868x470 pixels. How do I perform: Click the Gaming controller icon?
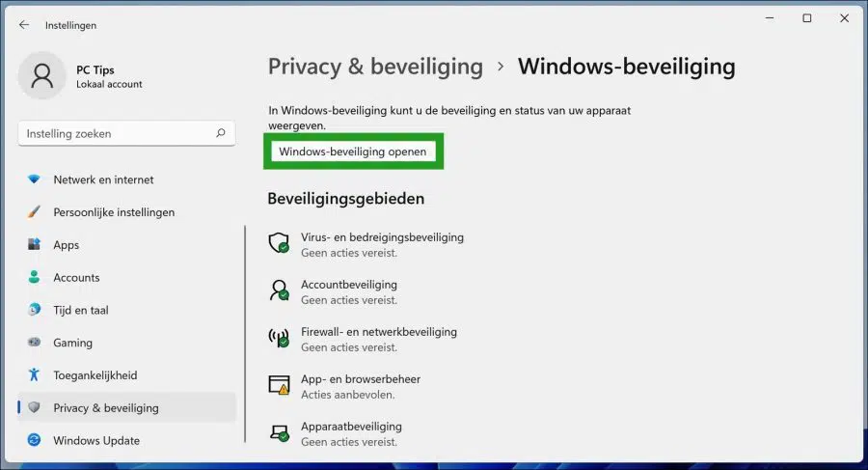click(x=34, y=343)
